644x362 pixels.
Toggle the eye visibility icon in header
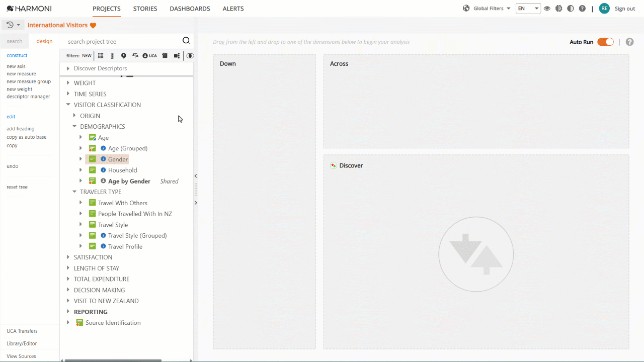point(547,9)
